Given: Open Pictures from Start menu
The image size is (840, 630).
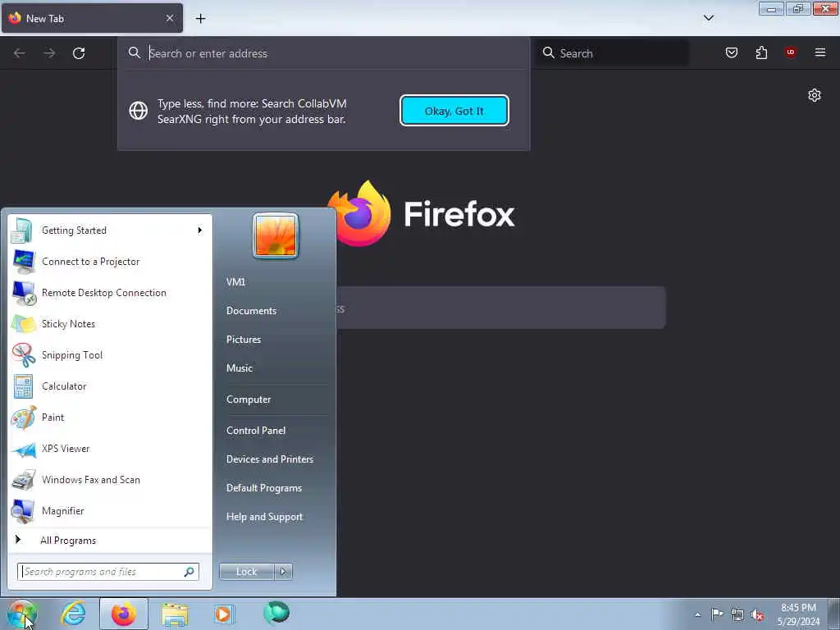Looking at the screenshot, I should coord(244,340).
